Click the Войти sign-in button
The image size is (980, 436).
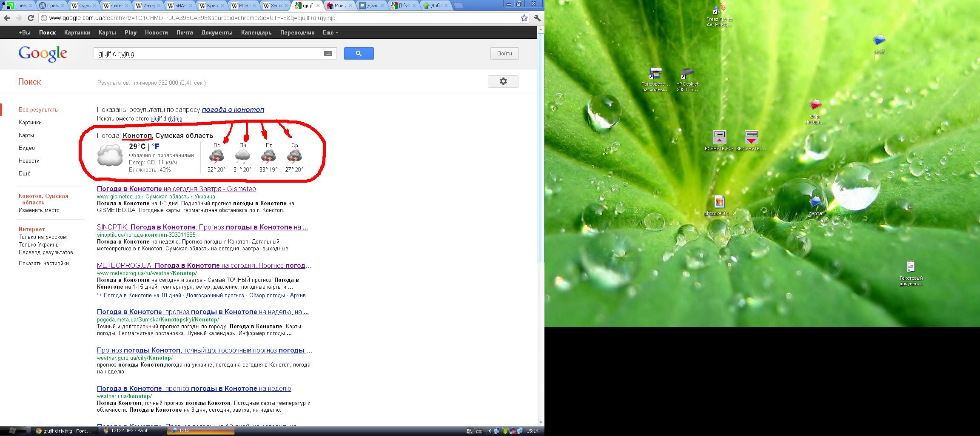504,53
